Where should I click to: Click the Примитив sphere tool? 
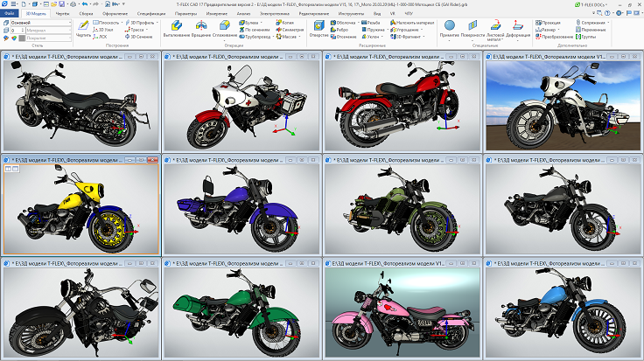450,29
